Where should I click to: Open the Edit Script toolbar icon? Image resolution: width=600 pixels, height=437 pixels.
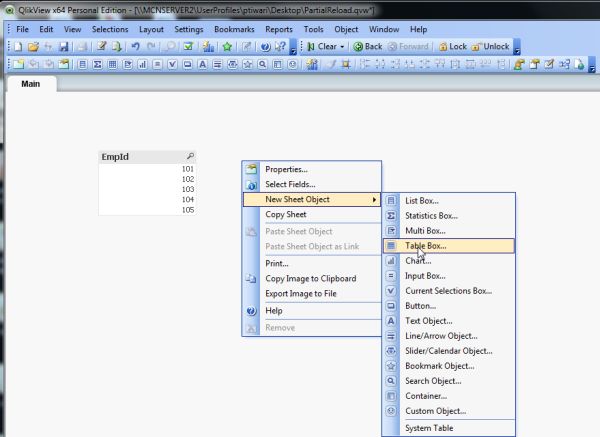point(101,47)
